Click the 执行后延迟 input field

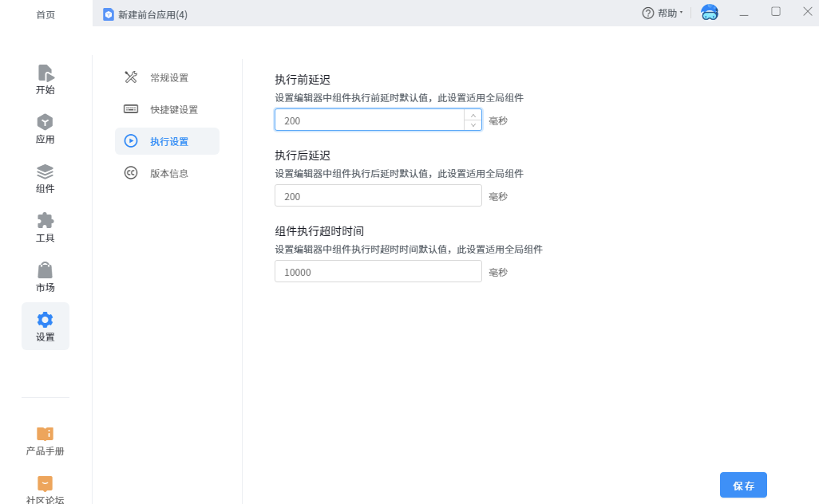378,196
